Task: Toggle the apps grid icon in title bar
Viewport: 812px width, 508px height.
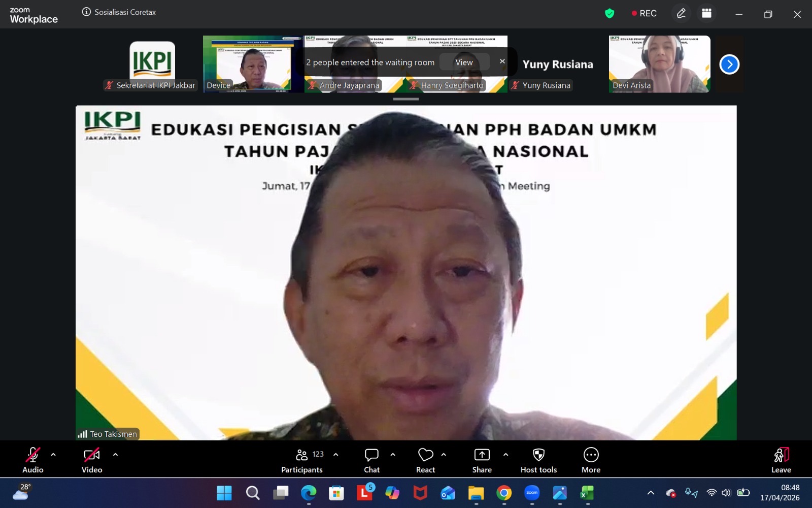Action: click(706, 13)
